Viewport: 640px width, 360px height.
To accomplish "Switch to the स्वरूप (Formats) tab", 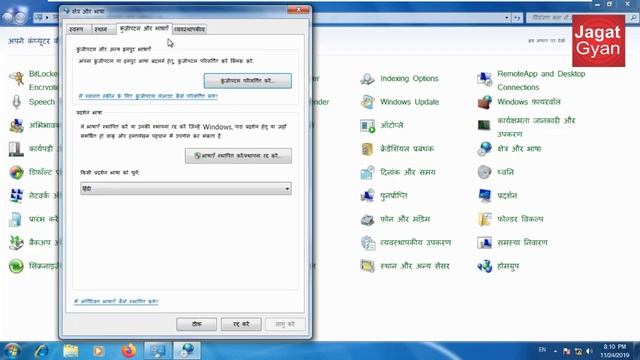I will 78,29.
